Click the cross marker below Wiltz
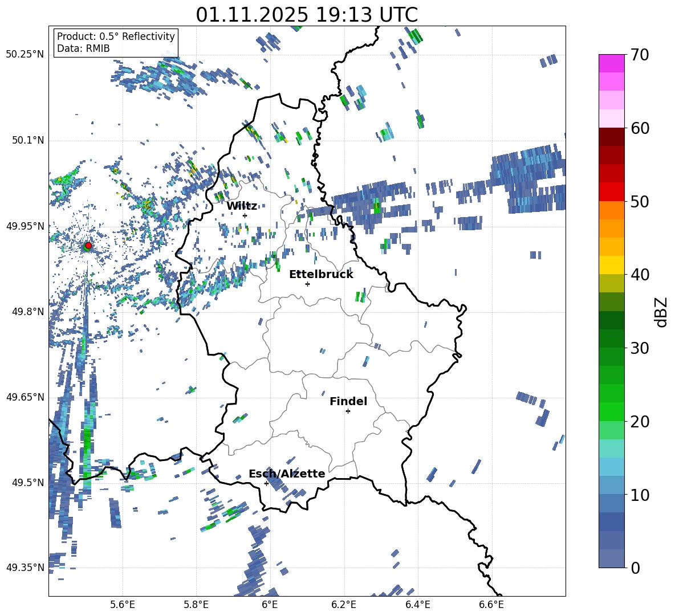Screen dimensions: 675x616 coord(245,215)
